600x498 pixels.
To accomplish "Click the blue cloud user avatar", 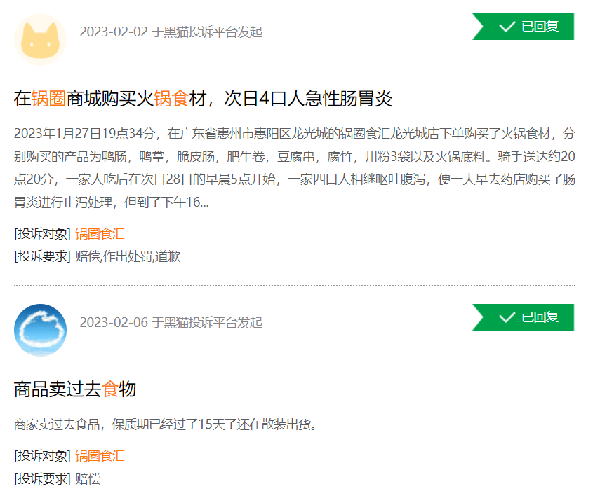I will [41, 329].
